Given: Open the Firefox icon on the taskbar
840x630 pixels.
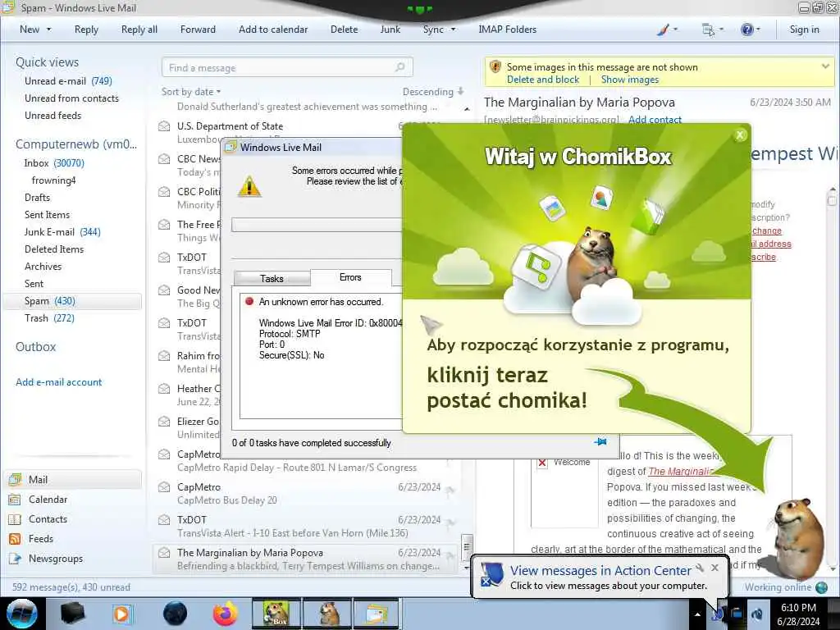Looking at the screenshot, I should click(x=225, y=614).
